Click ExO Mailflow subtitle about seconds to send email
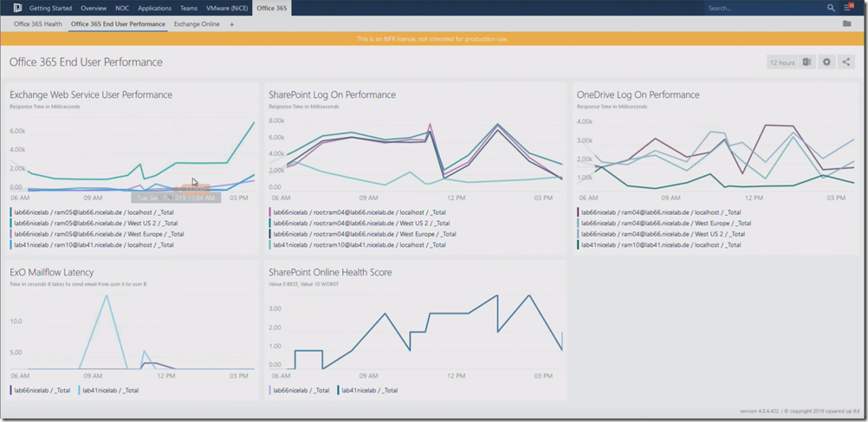The image size is (868, 422). pos(78,284)
